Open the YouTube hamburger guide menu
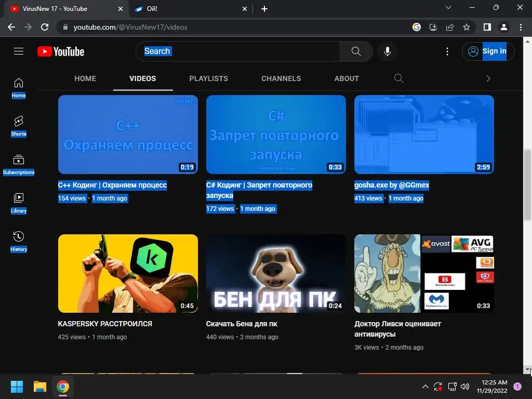The height and width of the screenshot is (399, 532). point(19,51)
